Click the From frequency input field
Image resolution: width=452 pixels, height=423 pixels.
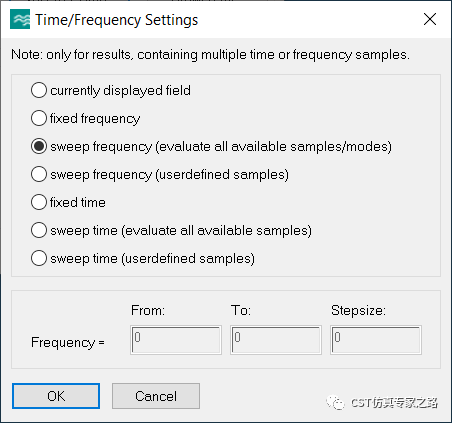(176, 340)
